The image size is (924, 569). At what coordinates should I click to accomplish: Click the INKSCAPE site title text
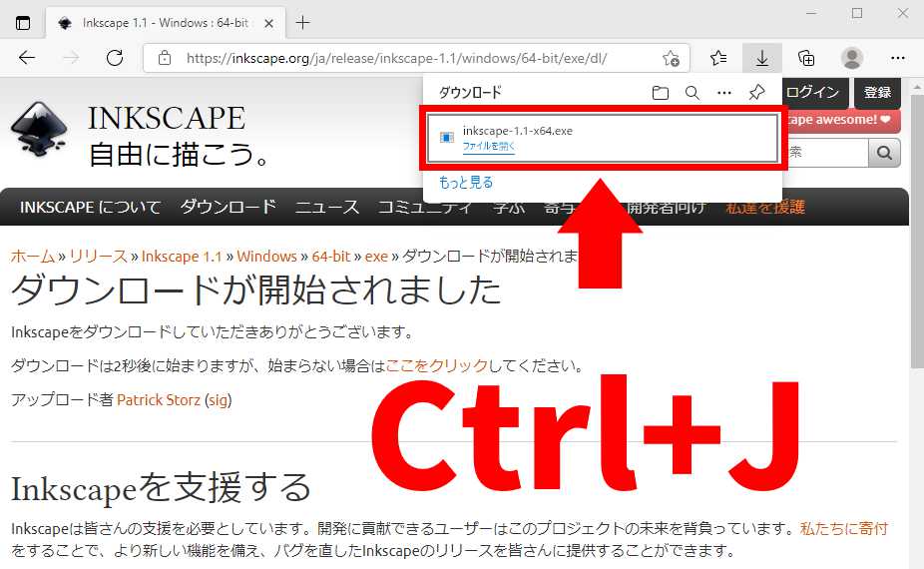coord(167,118)
